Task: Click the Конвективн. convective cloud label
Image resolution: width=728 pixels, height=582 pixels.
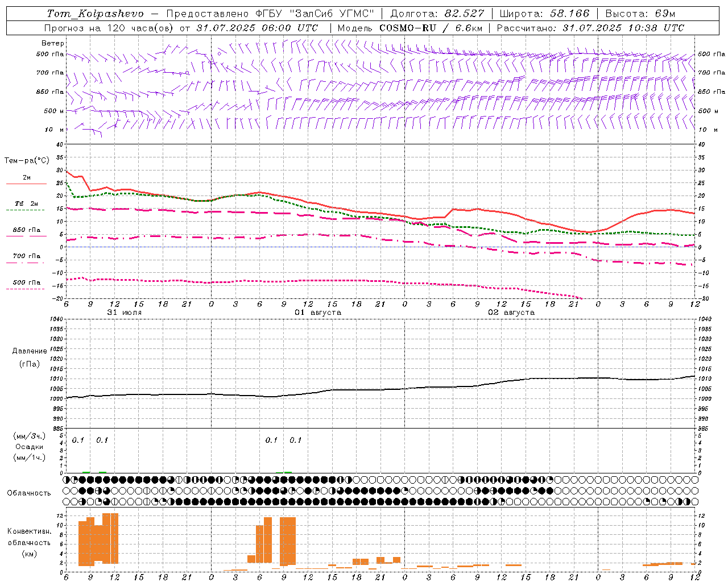Action: pos(30,531)
